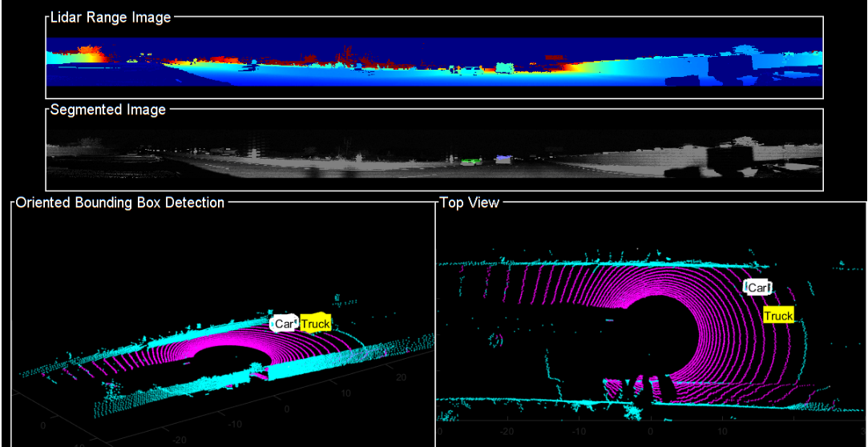Click the turquoise vehicle blob in the range image

(x=504, y=67)
